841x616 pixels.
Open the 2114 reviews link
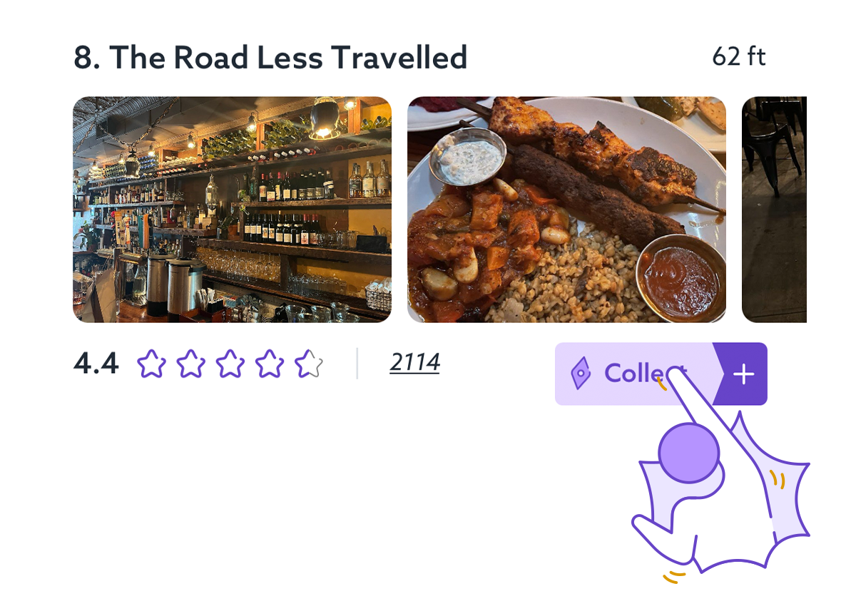pos(414,362)
